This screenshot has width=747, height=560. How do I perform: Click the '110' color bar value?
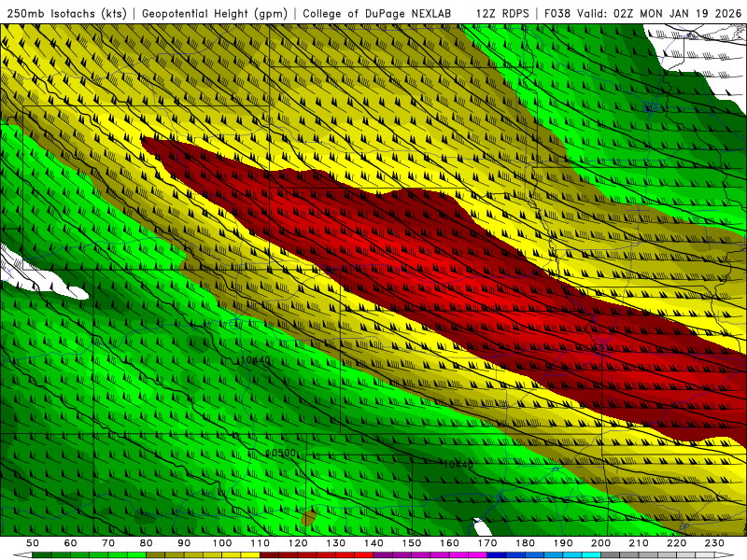261,543
